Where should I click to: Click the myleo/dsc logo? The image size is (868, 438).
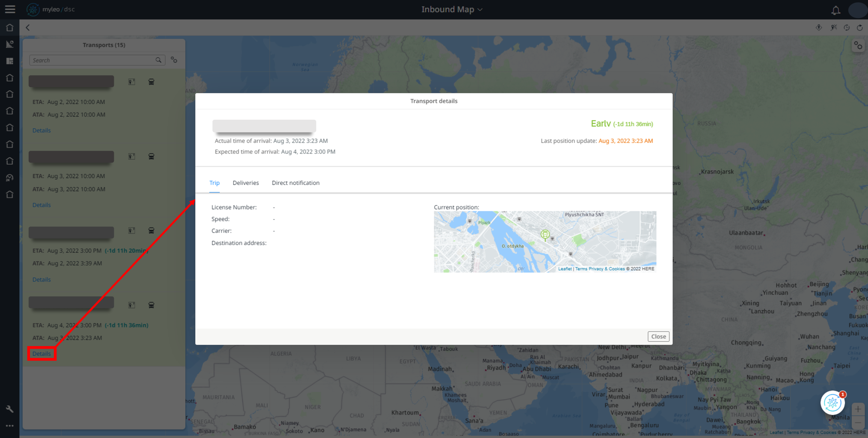[x=50, y=9]
